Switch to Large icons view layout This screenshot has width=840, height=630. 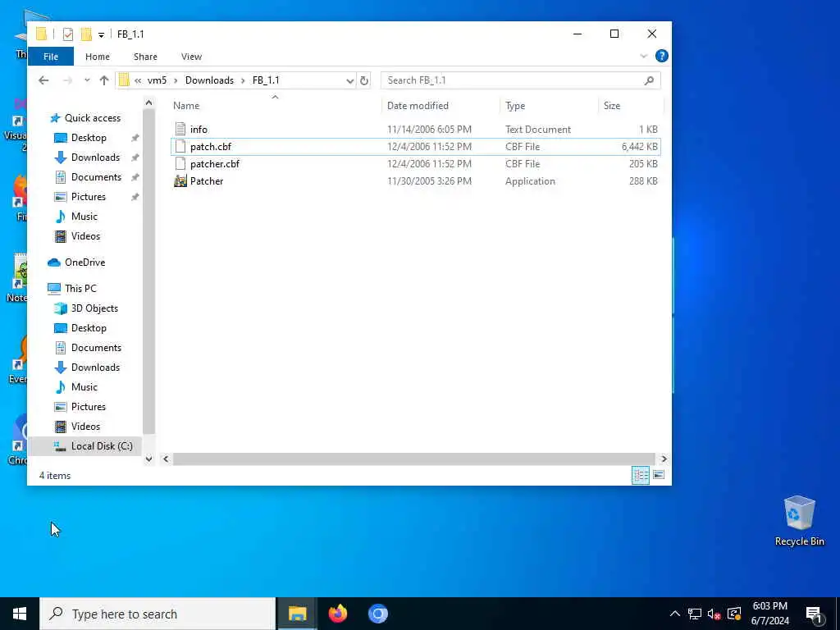[x=659, y=475]
